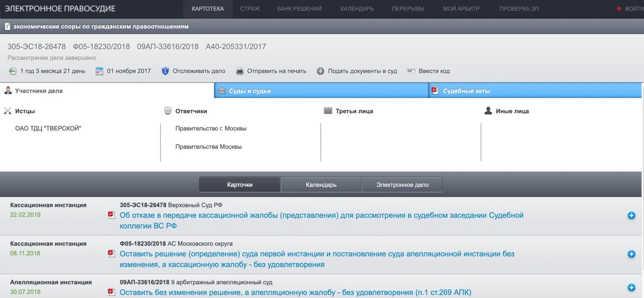Screen dimensions: 644x298
Task: Open the Судебные акты tab
Action: (535, 91)
